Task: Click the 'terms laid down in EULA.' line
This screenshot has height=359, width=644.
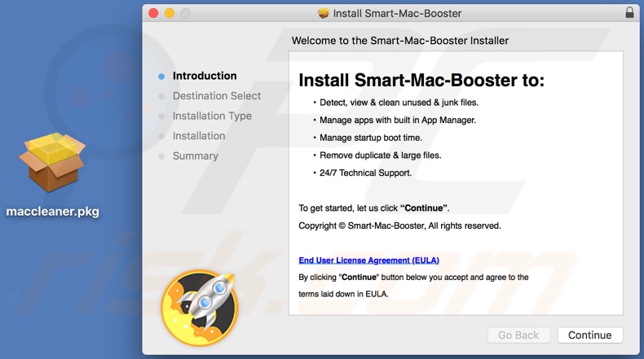Action: (343, 294)
